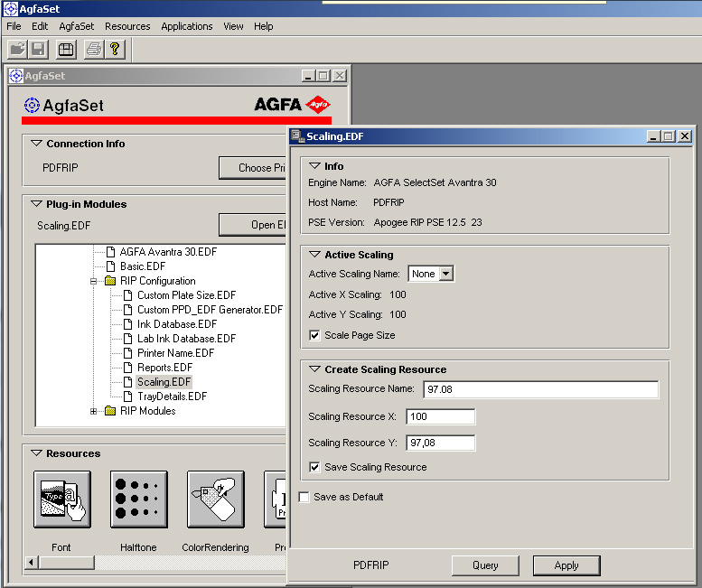Screen dimensions: 702x588
Task: Click the Scaling Resource Name field
Action: pyautogui.click(x=541, y=389)
